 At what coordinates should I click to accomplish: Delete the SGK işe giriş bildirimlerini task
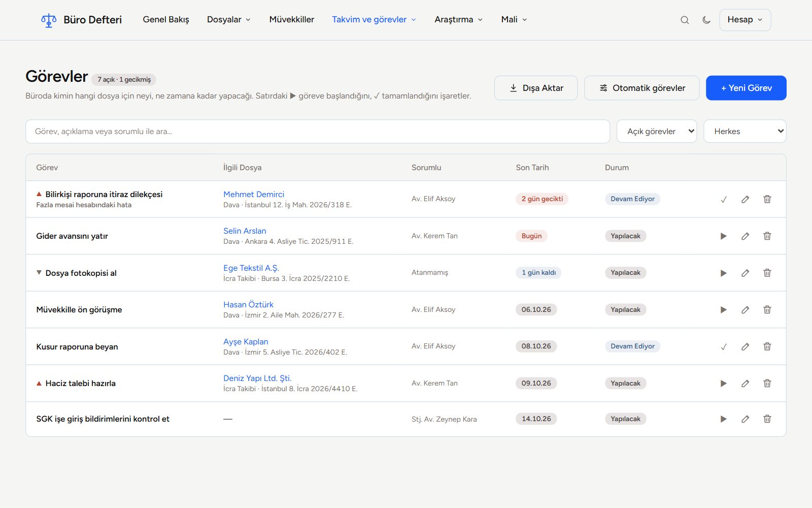(767, 419)
